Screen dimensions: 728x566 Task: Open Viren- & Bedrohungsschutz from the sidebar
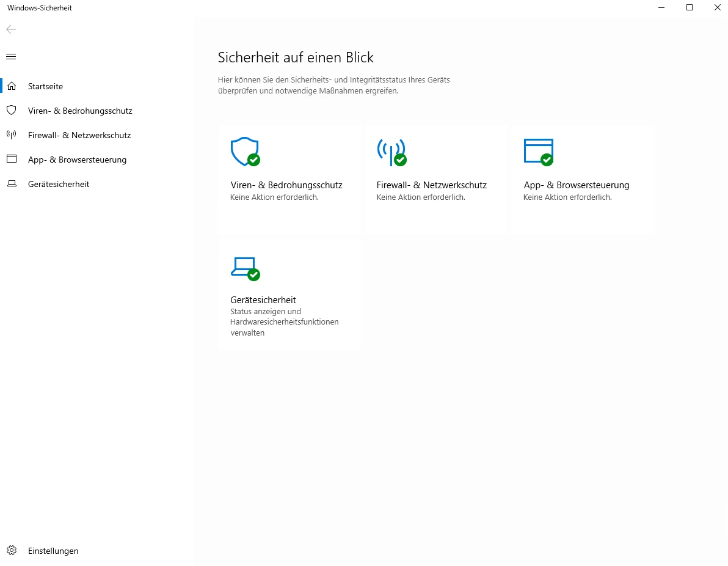pos(80,111)
